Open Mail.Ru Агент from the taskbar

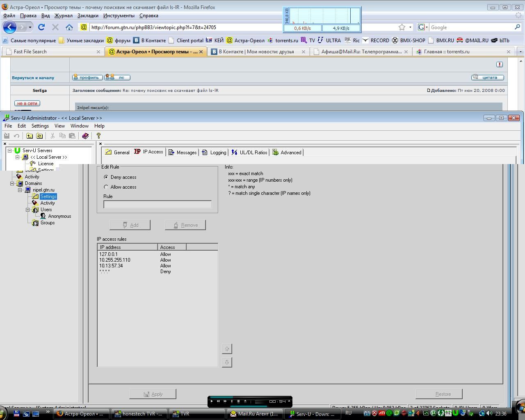254,413
